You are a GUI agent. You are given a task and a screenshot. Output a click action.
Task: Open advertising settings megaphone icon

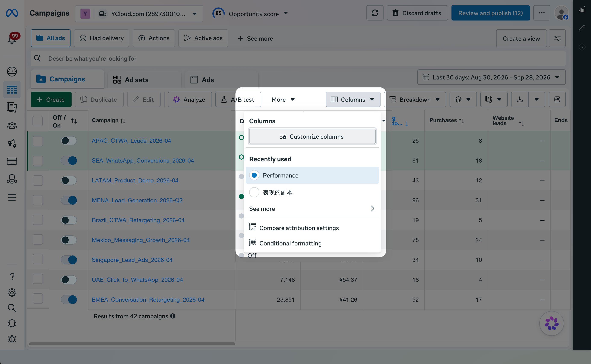pyautogui.click(x=12, y=143)
